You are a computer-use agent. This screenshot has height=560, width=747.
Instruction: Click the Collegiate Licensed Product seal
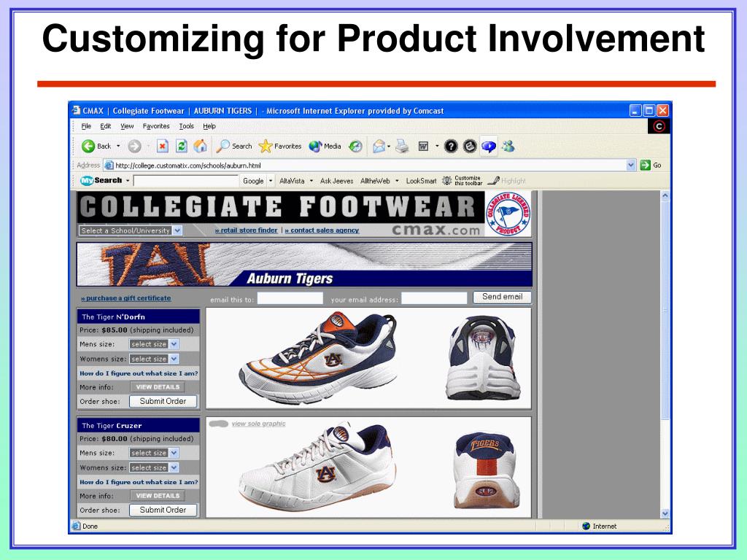click(508, 214)
